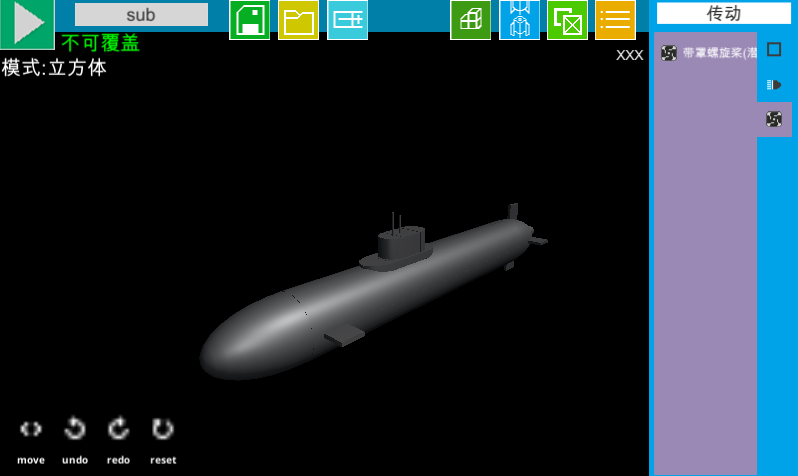
Task: Open the 传动 category header
Action: click(x=723, y=13)
